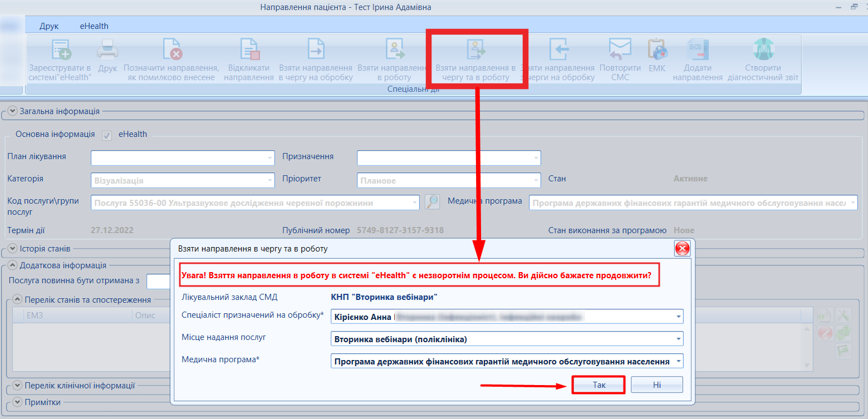The width and height of the screenshot is (868, 419).
Task: Click the 'КНП "Вторинка вебінари"' facility name
Action: (x=384, y=297)
